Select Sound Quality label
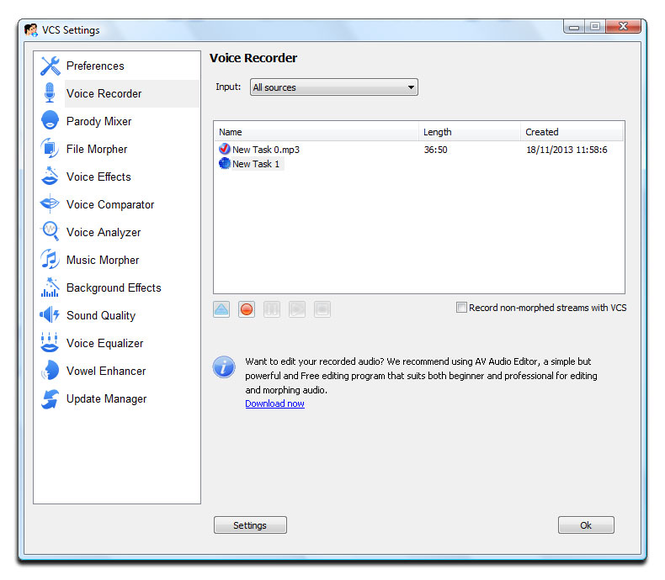Screen dimensions: 665x580 101,315
